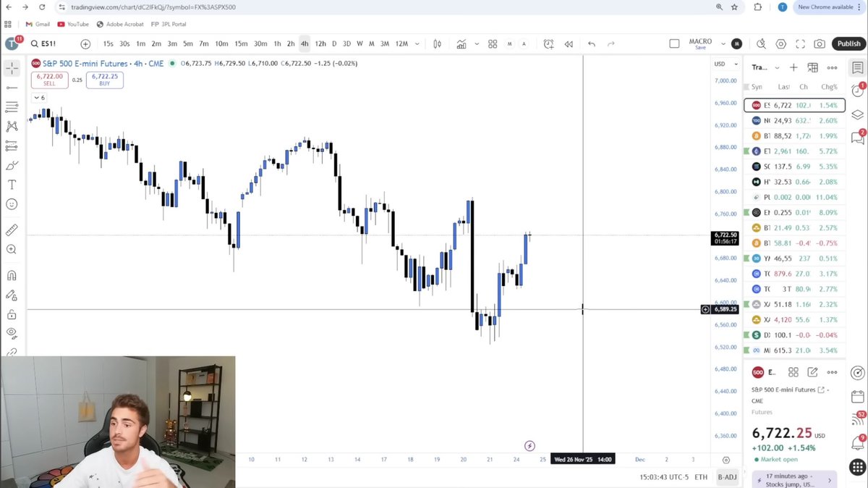Viewport: 868px width, 488px height.
Task: Select the 15s timeframe
Action: (108, 43)
